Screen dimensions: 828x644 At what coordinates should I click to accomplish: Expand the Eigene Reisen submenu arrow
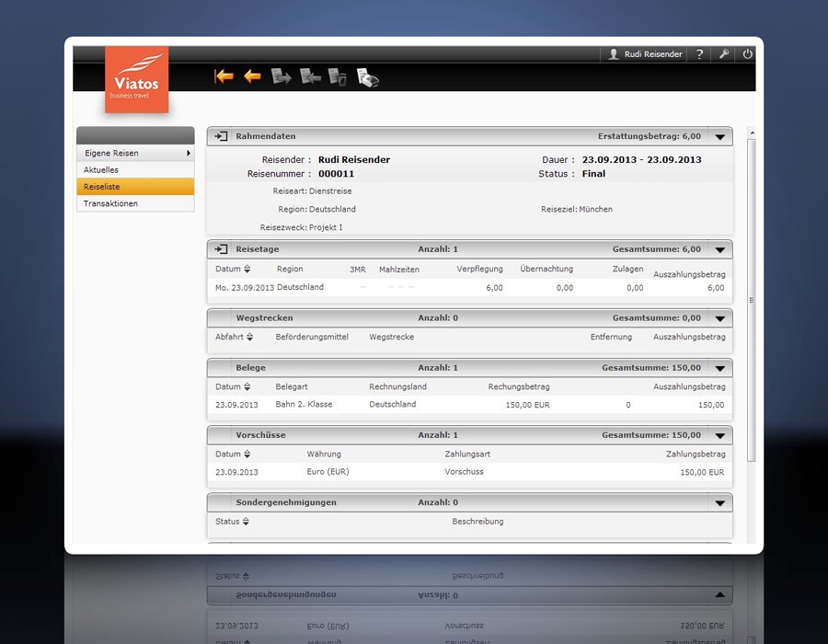tap(188, 153)
